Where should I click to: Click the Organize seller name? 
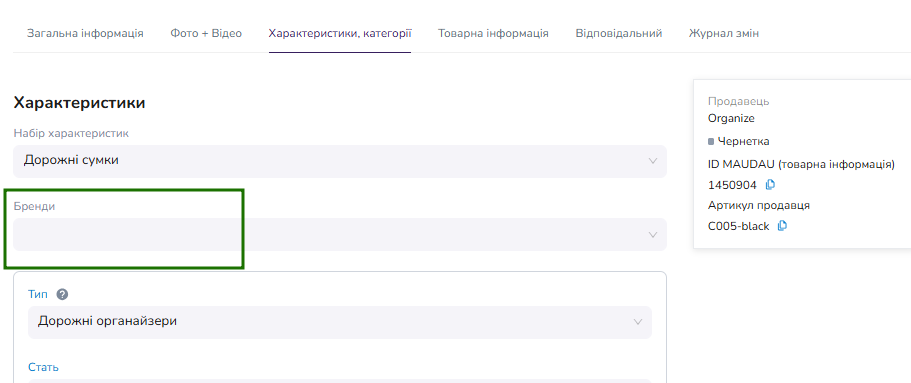pyautogui.click(x=731, y=119)
